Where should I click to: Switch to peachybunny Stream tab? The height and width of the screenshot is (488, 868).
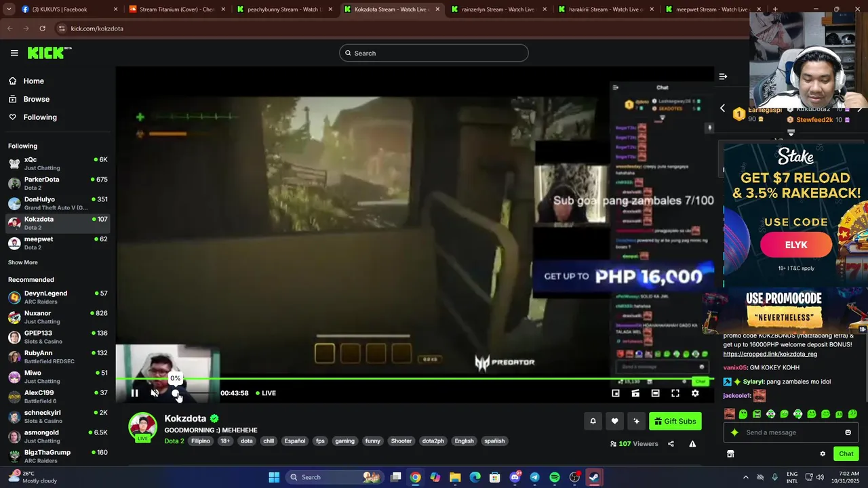click(x=285, y=9)
